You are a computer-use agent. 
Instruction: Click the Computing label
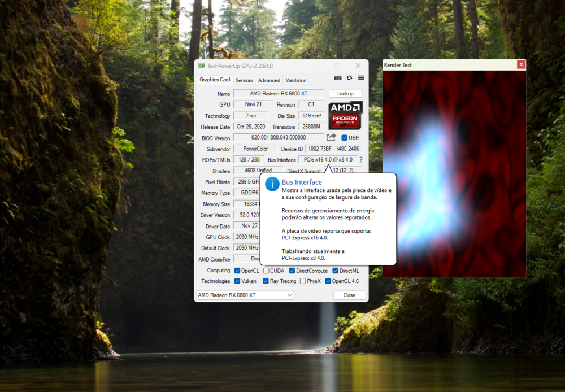[218, 270]
